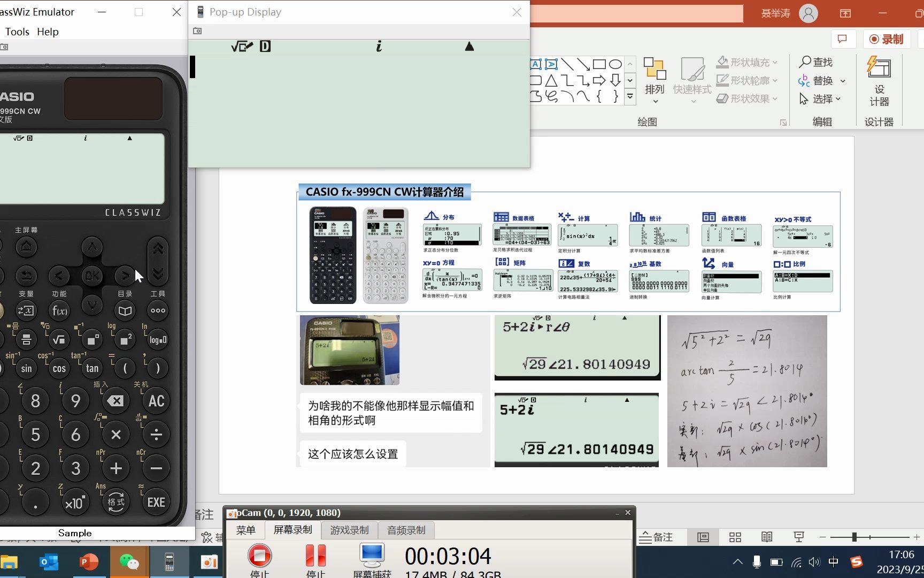Click the multiply key

pyautogui.click(x=115, y=435)
